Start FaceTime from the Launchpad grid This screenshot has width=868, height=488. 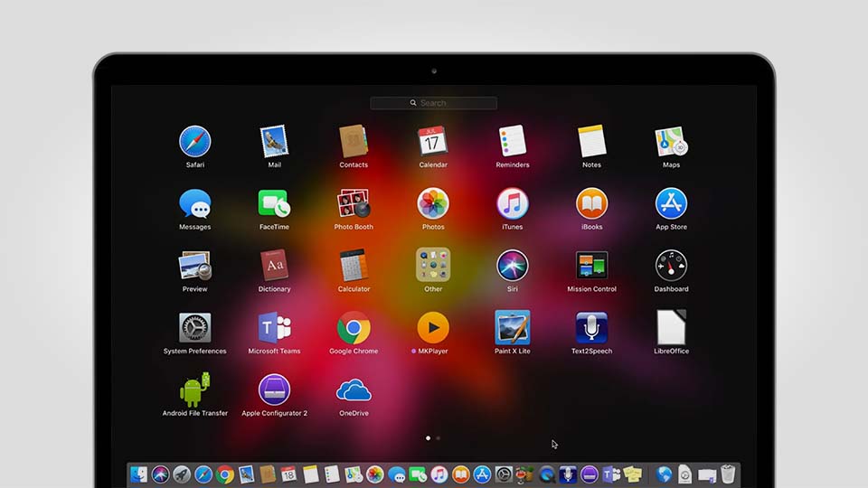point(274,203)
